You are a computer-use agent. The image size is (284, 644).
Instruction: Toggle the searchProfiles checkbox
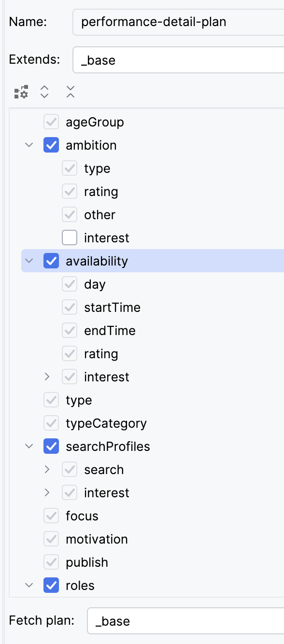click(x=51, y=447)
